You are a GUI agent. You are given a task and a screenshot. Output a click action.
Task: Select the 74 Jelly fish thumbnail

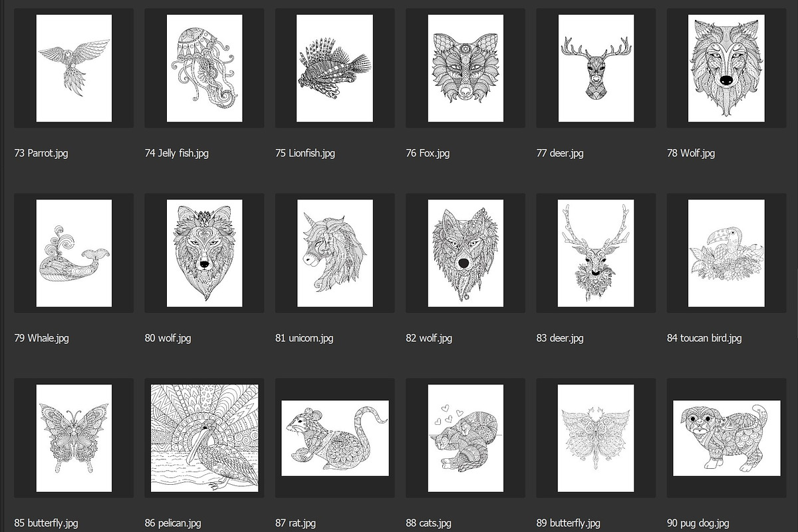pyautogui.click(x=204, y=68)
